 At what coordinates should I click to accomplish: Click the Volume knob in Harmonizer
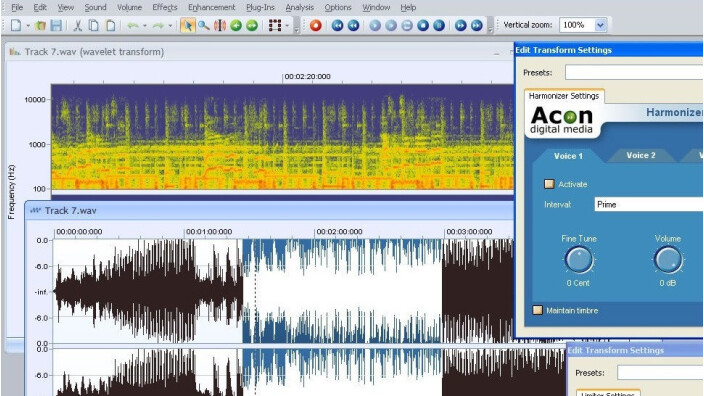click(668, 260)
